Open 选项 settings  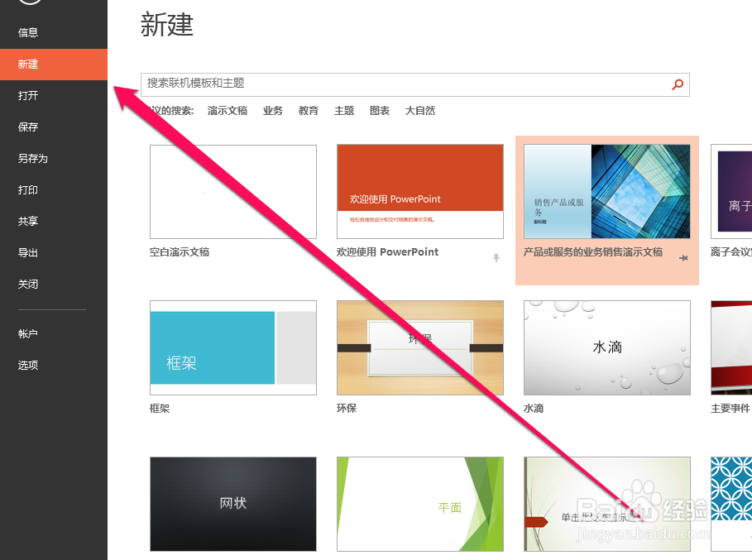tap(28, 365)
